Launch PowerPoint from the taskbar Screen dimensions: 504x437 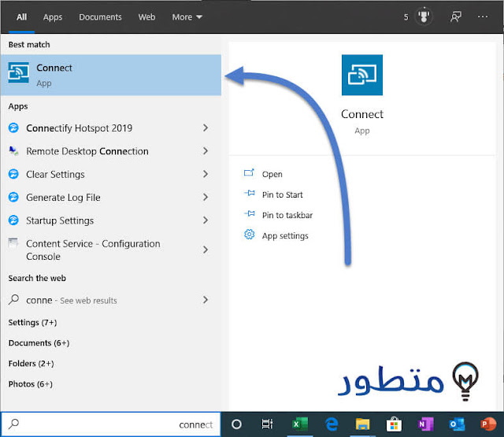click(488, 424)
